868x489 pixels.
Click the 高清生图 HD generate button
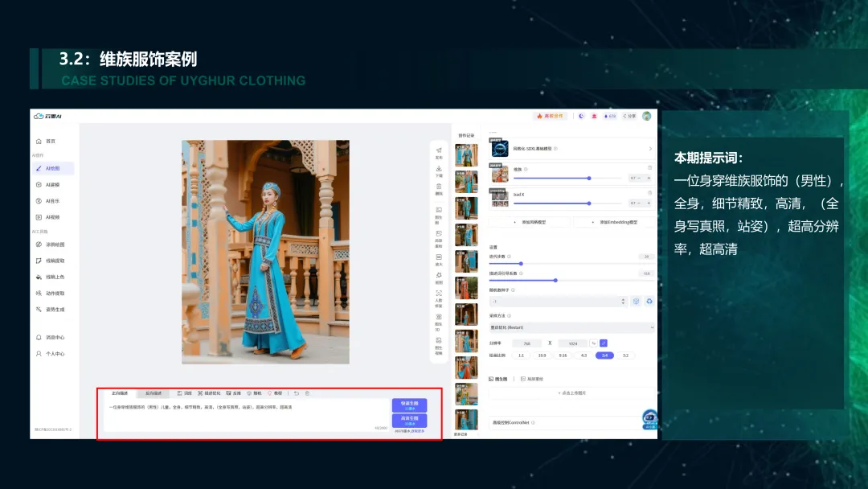click(x=410, y=420)
